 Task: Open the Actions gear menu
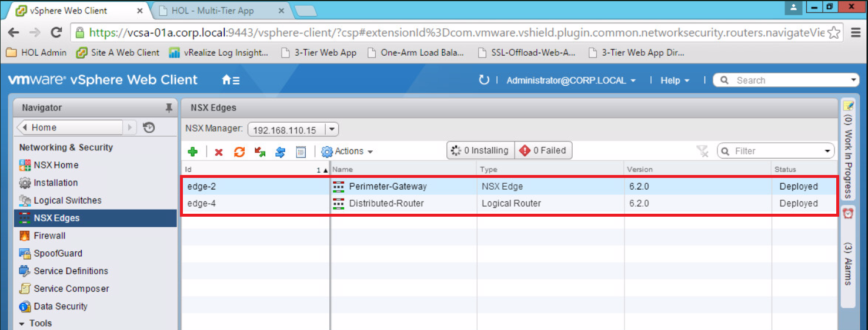point(347,151)
